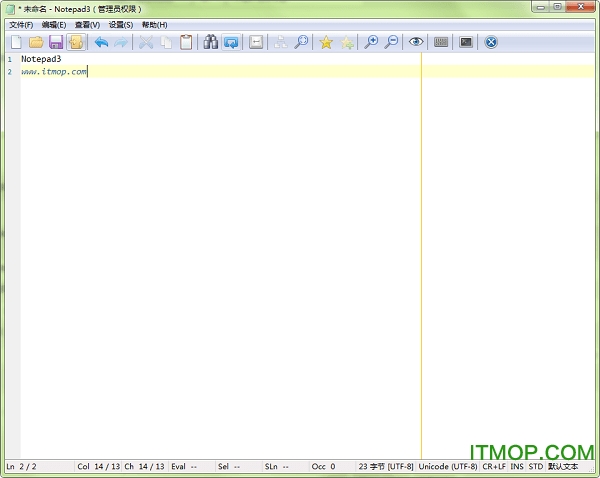The image size is (600, 478).
Task: Open the 编辑(E) menu
Action: pos(54,25)
